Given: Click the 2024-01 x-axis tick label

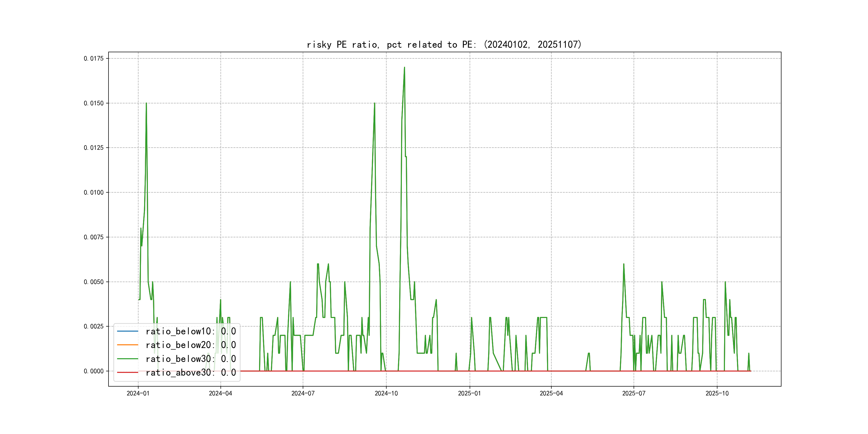Looking at the screenshot, I should click(138, 393).
